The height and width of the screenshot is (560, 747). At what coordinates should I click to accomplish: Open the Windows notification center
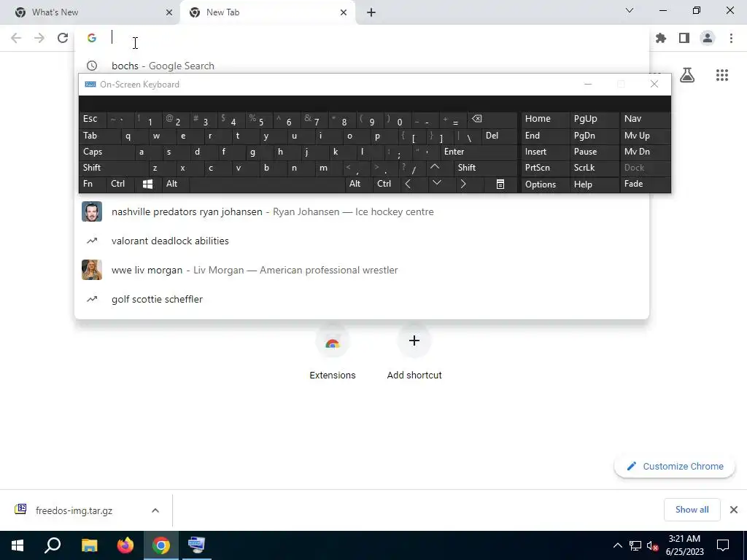point(723,545)
